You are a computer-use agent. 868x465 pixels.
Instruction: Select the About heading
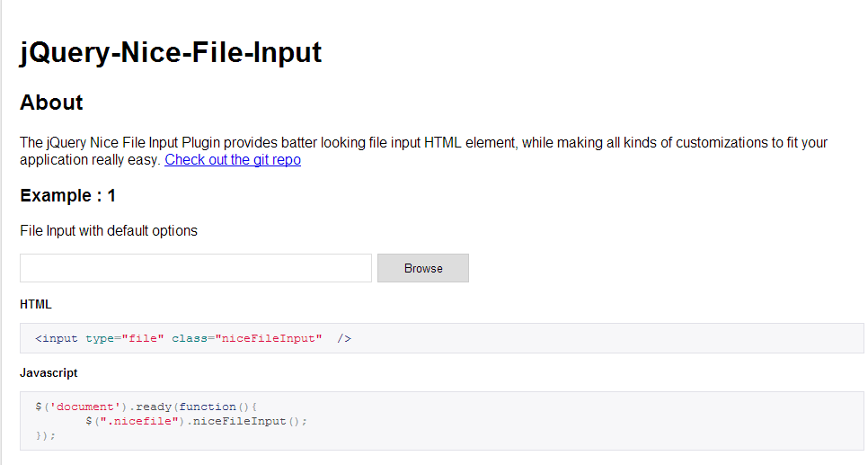coord(51,103)
